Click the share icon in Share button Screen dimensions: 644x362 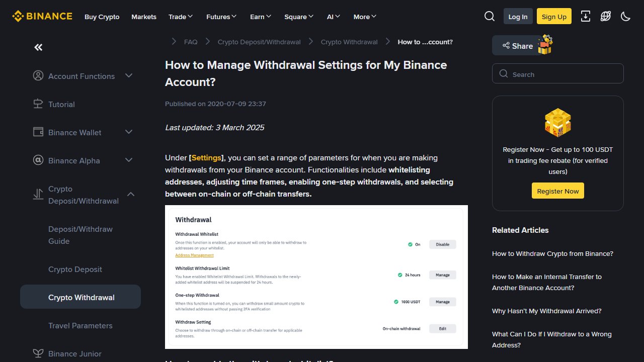click(506, 46)
